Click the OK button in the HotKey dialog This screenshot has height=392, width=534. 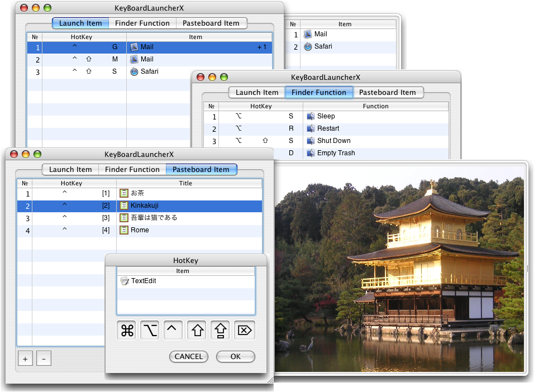point(235,356)
